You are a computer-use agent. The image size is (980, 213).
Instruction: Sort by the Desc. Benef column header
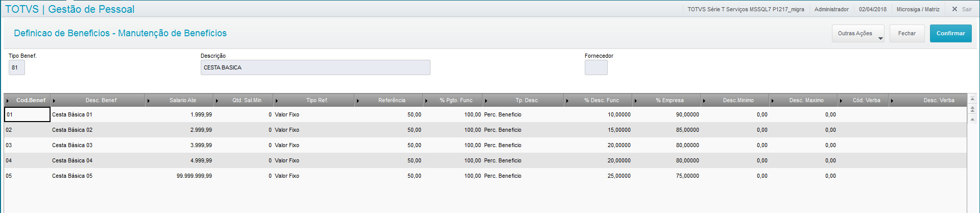tap(101, 101)
